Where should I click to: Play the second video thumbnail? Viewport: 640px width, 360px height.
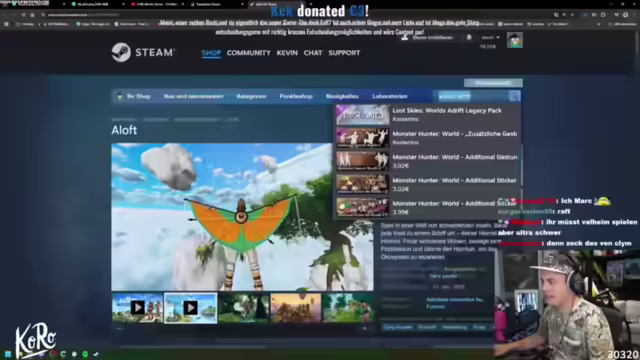coord(191,308)
